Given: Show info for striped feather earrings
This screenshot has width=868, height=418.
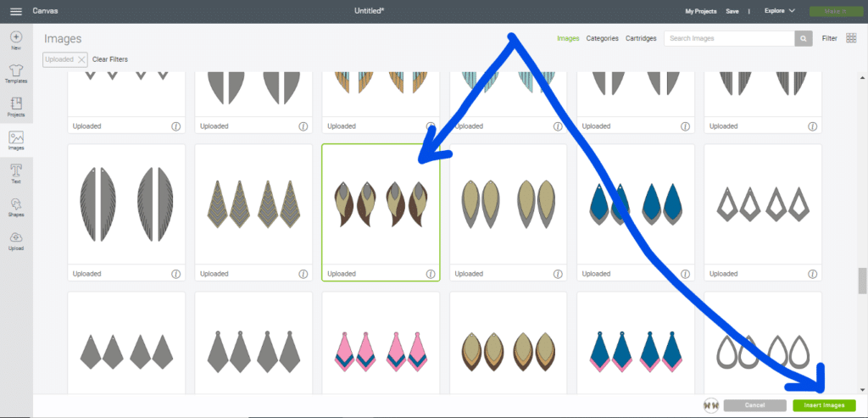Looking at the screenshot, I should tap(176, 274).
